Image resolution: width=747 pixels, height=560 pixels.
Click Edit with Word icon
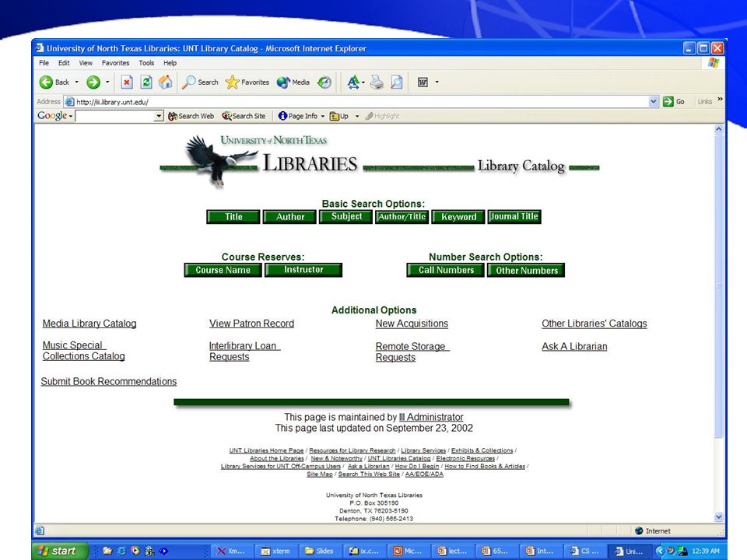[423, 82]
